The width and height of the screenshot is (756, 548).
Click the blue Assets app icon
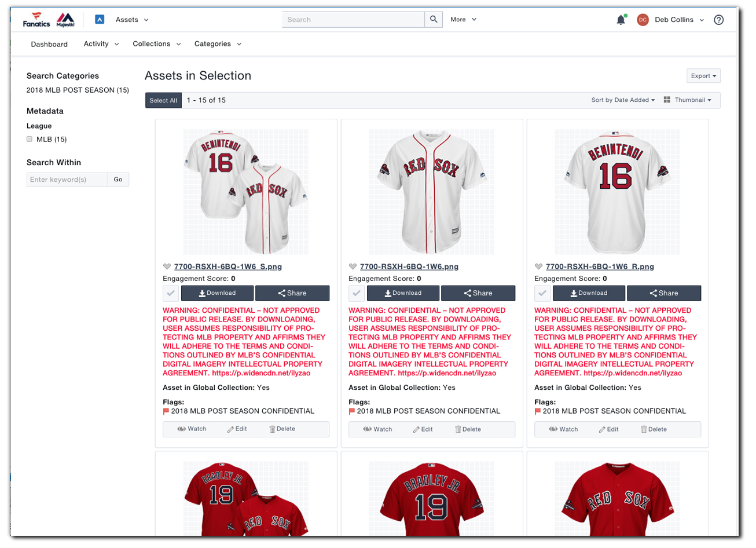click(100, 20)
